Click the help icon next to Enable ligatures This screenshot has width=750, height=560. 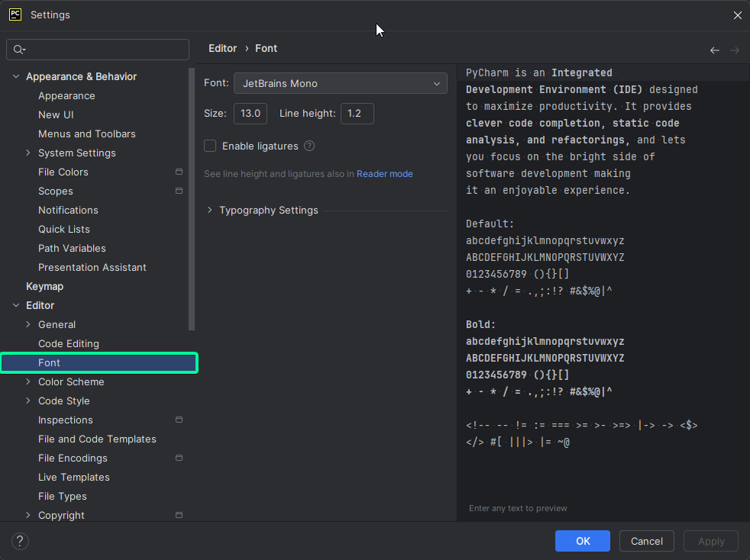[x=309, y=146]
